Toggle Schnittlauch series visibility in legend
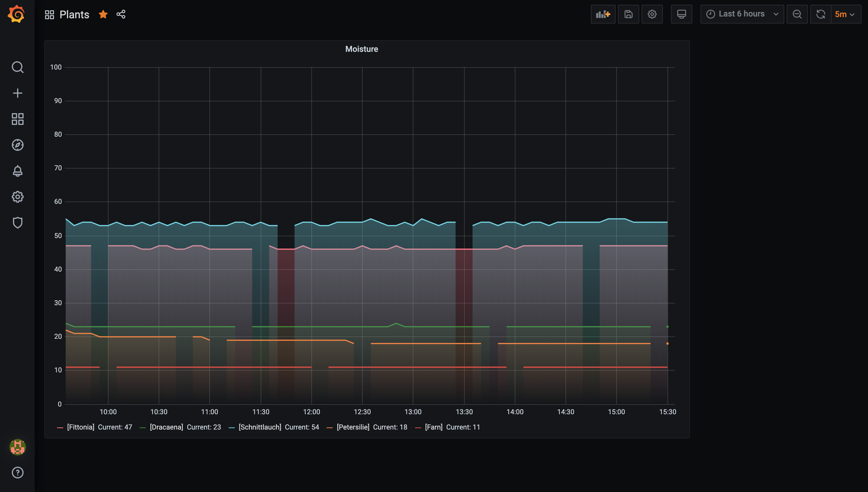868x492 pixels. point(260,427)
